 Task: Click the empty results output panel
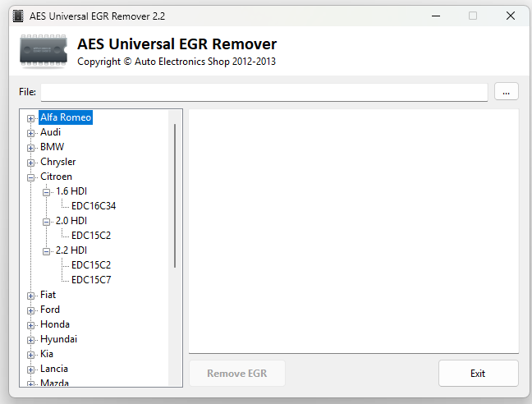(x=354, y=231)
